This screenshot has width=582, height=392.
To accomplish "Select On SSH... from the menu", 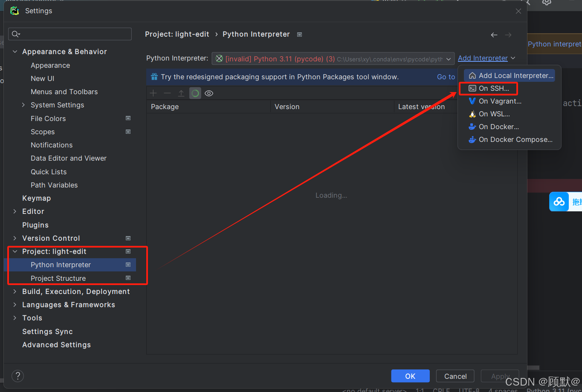I will click(494, 88).
